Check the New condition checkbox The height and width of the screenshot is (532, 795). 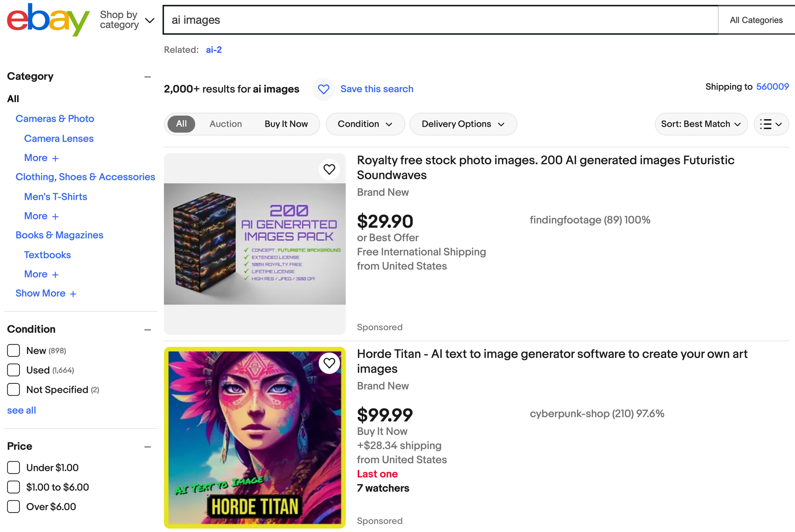point(14,350)
